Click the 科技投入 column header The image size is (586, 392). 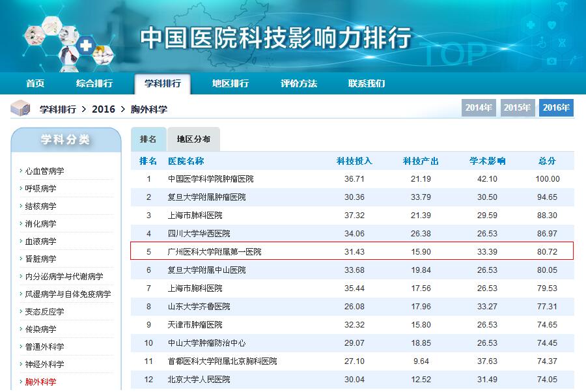coord(354,161)
